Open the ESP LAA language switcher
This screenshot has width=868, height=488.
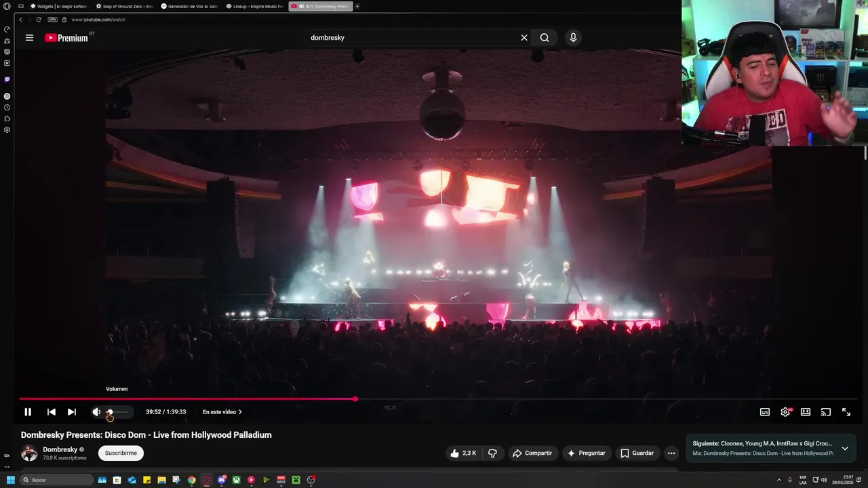[803, 480]
